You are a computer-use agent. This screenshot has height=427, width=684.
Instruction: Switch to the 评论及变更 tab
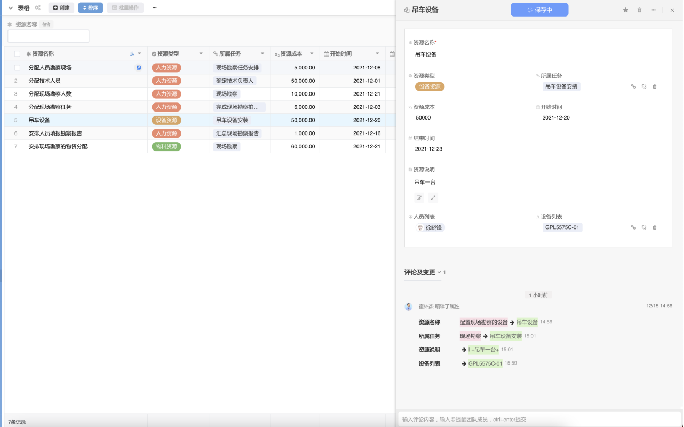[x=420, y=272]
